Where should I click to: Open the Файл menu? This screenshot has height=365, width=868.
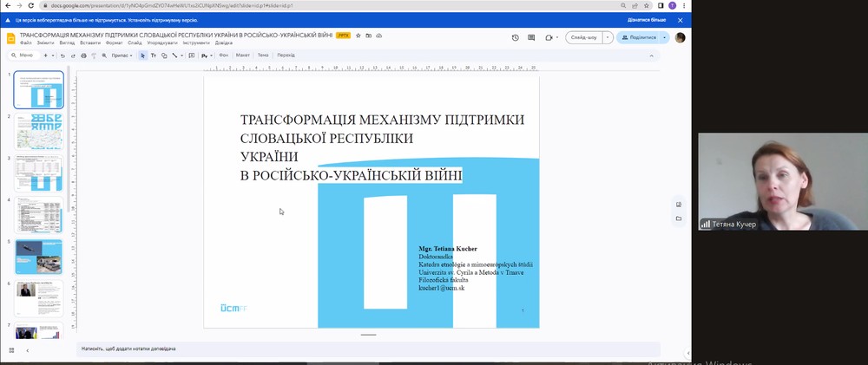pos(25,42)
